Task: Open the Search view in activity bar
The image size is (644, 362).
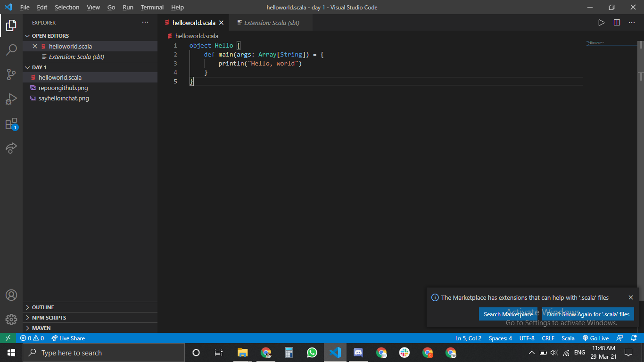Action: click(x=11, y=49)
